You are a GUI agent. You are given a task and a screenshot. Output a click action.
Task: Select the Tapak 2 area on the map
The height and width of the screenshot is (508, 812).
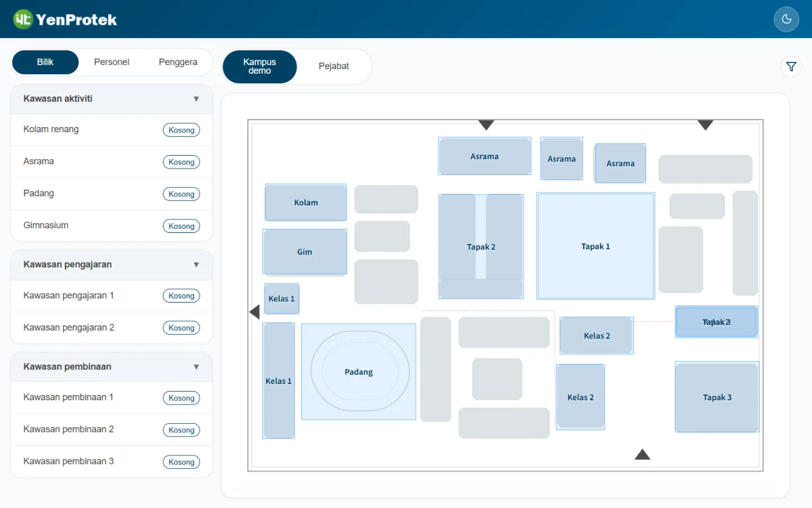coord(481,246)
